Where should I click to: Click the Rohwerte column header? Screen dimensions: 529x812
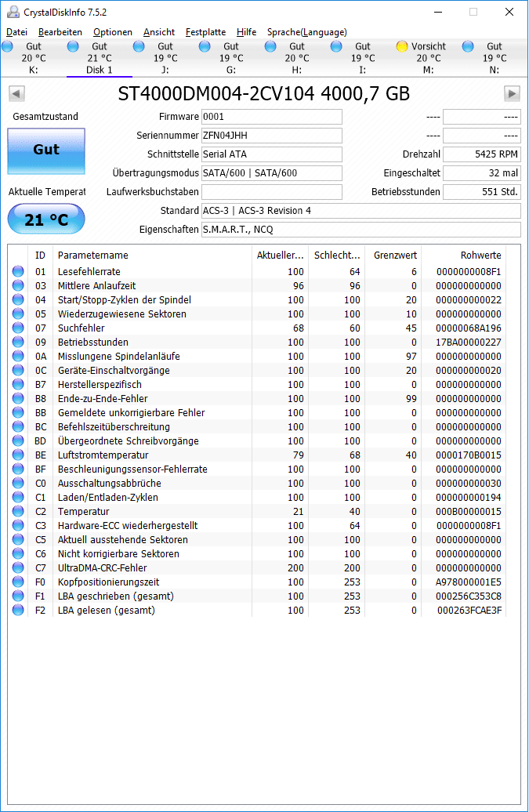(464, 256)
